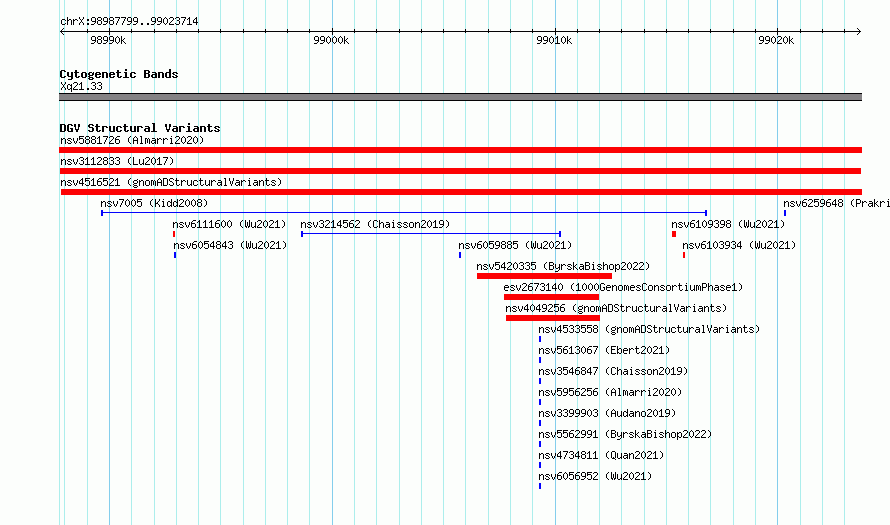The width and height of the screenshot is (890, 525).
Task: Click blue marker under nsv5562991
Action: point(540,444)
